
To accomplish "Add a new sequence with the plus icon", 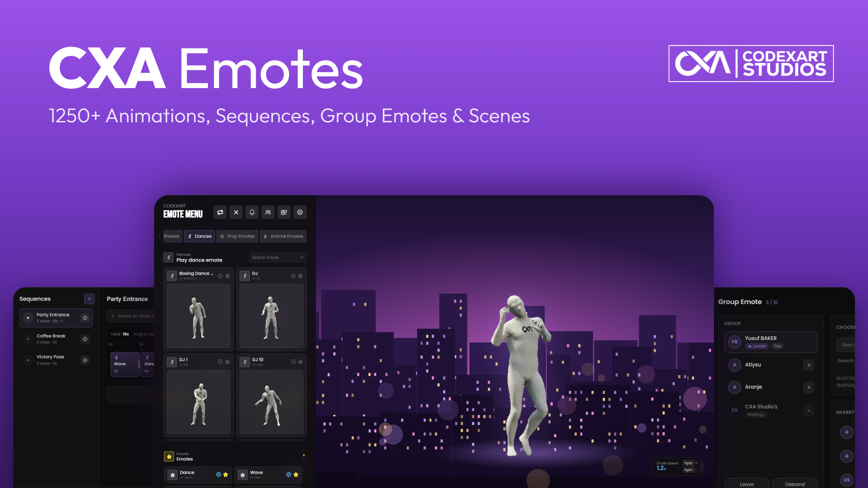I will 89,299.
